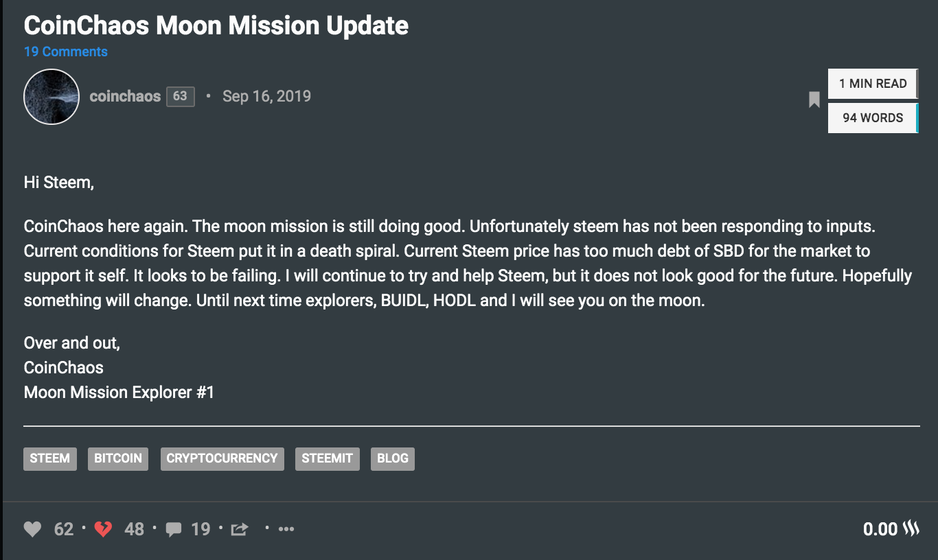
Task: Select the BITCOIN tag
Action: coord(118,458)
